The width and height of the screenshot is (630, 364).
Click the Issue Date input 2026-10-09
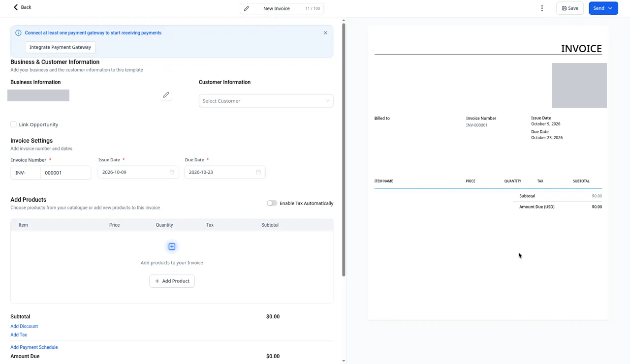pos(138,172)
